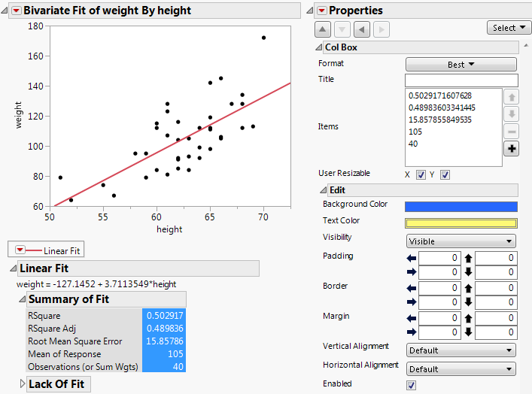The height and width of the screenshot is (394, 532).
Task: Open the Vertical Alignment dropdown
Action: pos(461,350)
